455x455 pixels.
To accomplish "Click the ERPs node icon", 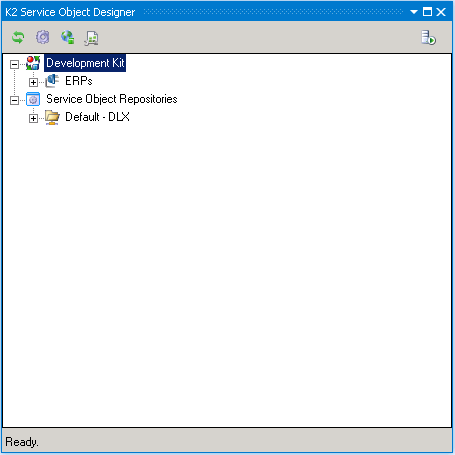I will point(52,81).
